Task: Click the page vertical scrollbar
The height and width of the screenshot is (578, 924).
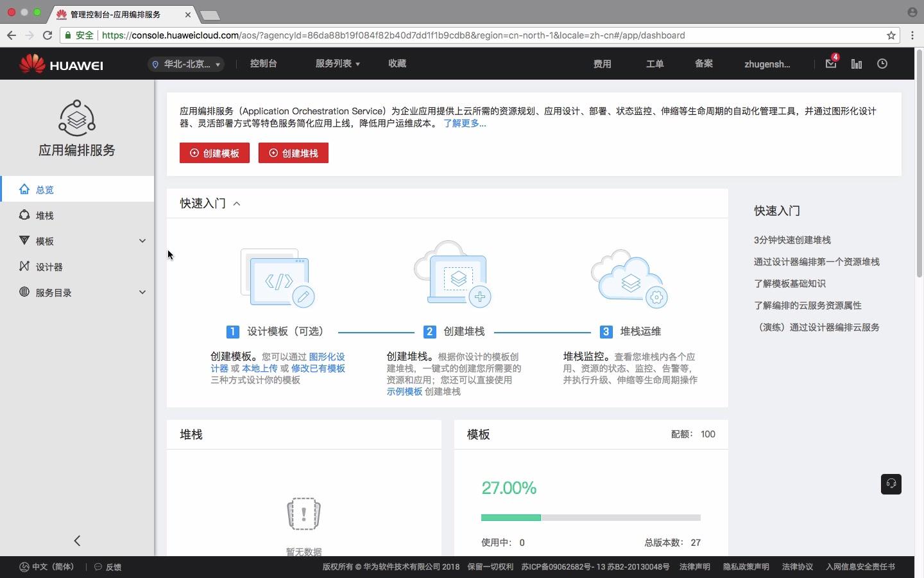Action: (919, 162)
